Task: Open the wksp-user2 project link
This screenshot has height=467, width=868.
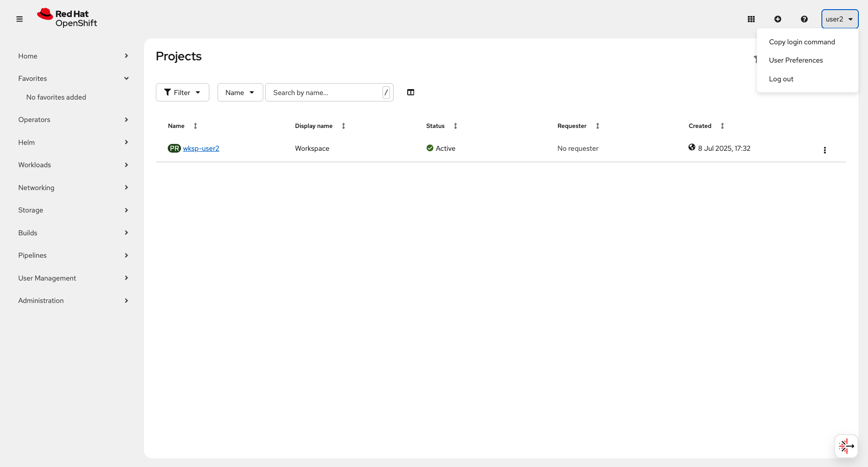Action: (x=201, y=148)
